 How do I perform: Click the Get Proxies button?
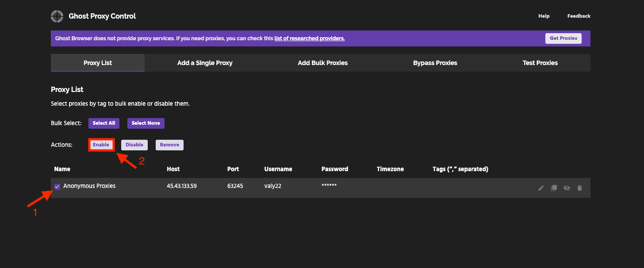563,38
